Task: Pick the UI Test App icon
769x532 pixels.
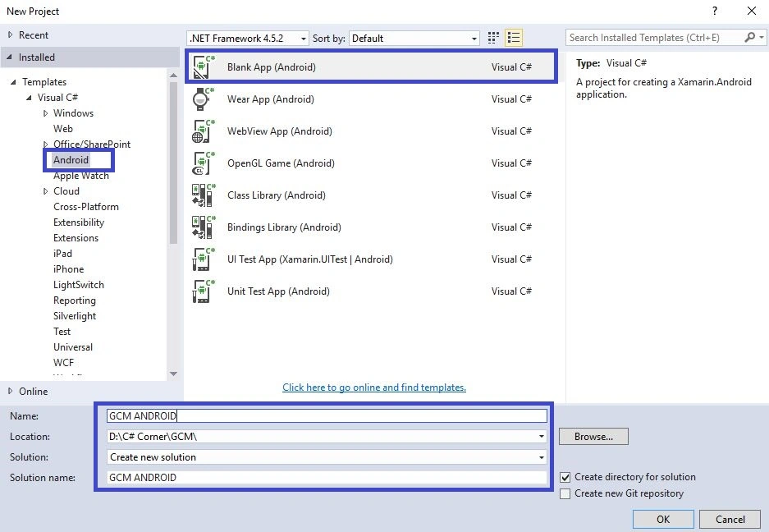Action: (x=204, y=259)
